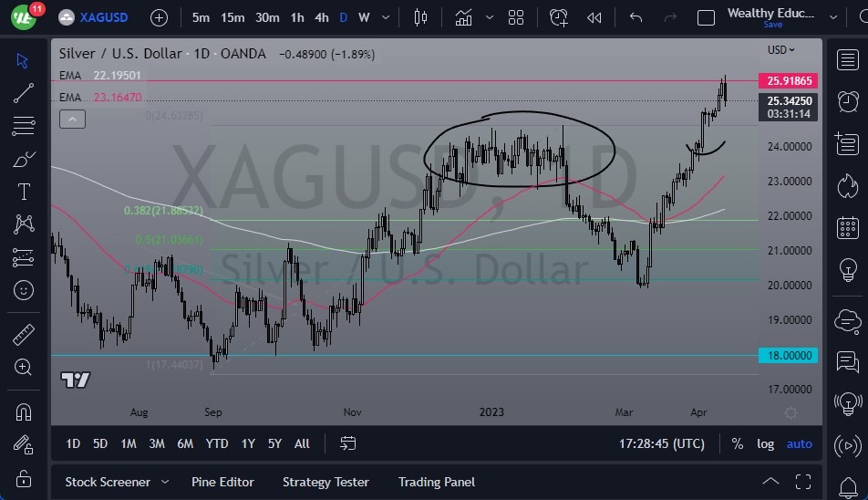Viewport: 868px width, 500px height.
Task: Expand the Stock Screener dropdown arrow
Action: 164,482
